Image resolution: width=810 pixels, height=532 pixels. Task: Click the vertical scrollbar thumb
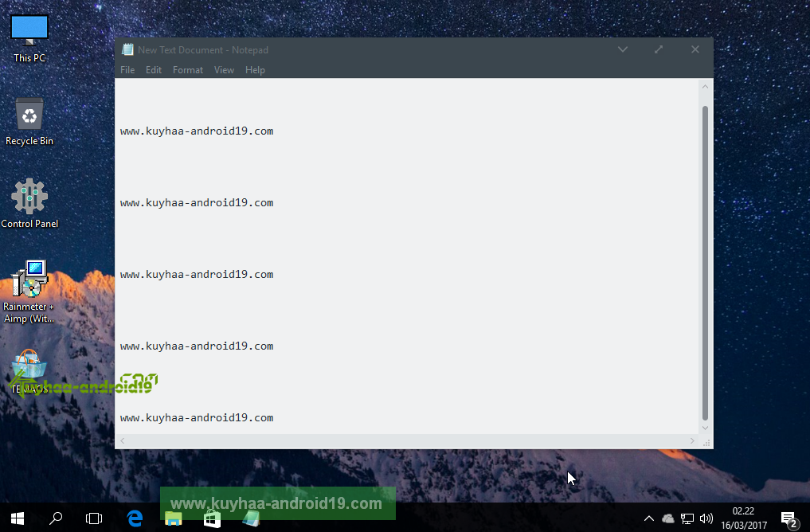705,263
